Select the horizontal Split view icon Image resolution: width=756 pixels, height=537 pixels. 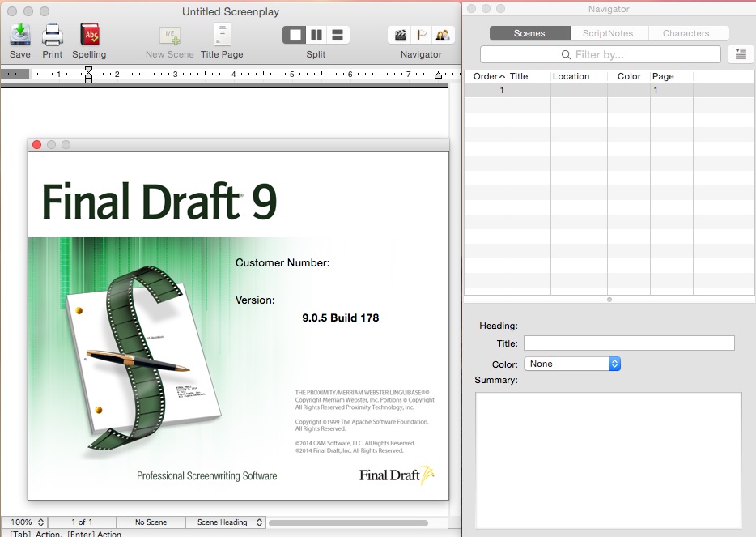[x=338, y=35]
